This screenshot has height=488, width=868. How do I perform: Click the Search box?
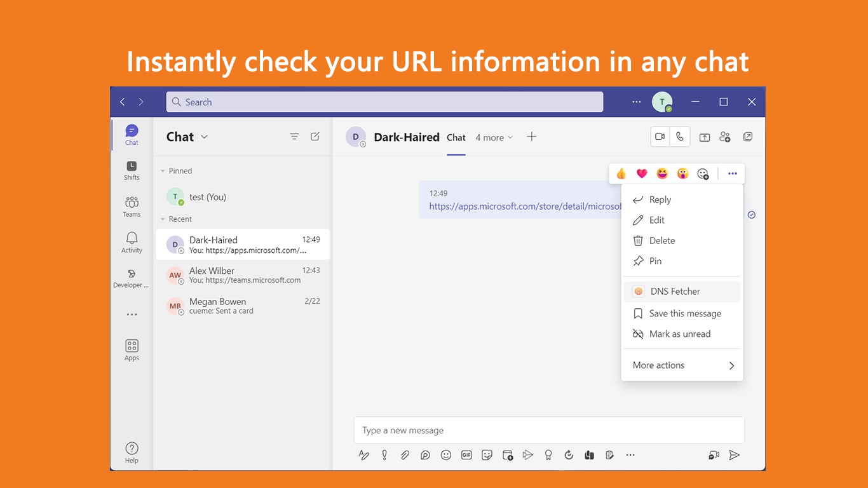coord(384,102)
